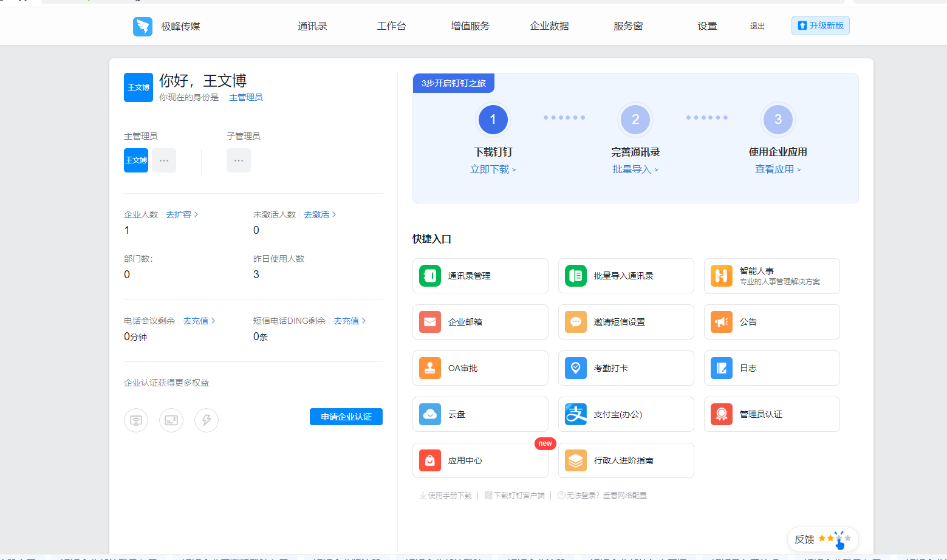Click 退出 to log out
The height and width of the screenshot is (560, 947).
pyautogui.click(x=757, y=26)
